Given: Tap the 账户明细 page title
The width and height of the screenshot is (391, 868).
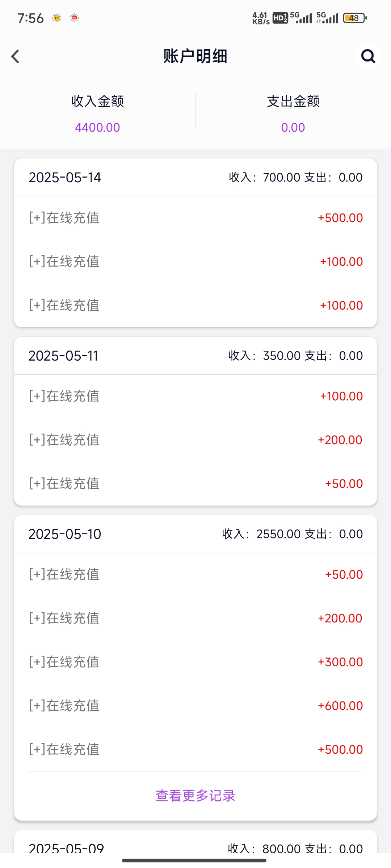Looking at the screenshot, I should tap(195, 56).
